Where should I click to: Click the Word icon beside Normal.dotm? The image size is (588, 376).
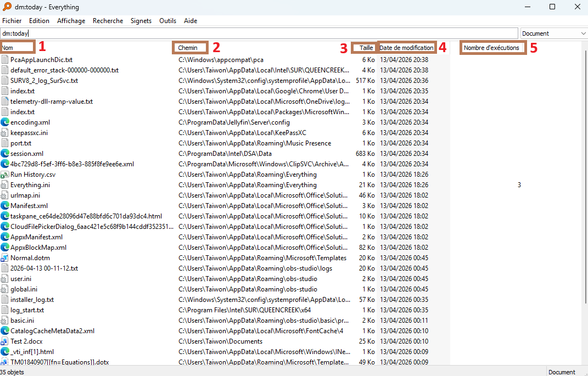[x=5, y=258]
